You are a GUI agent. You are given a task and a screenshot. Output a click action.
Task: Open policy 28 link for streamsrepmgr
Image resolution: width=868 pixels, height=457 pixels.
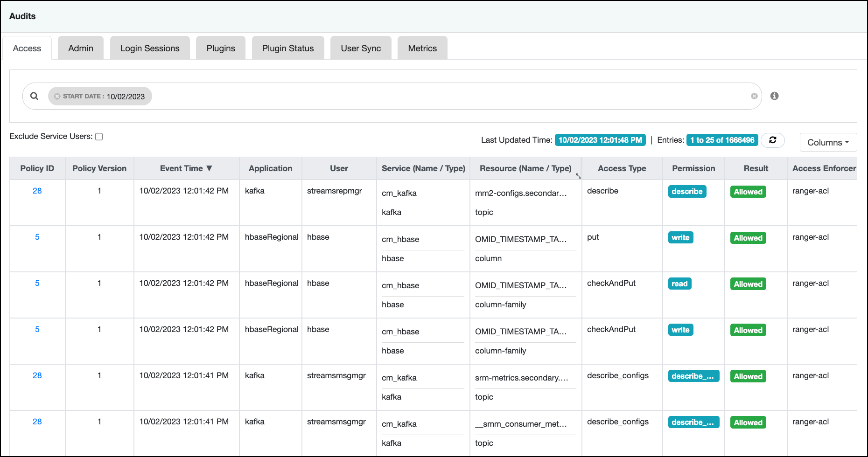[37, 191]
